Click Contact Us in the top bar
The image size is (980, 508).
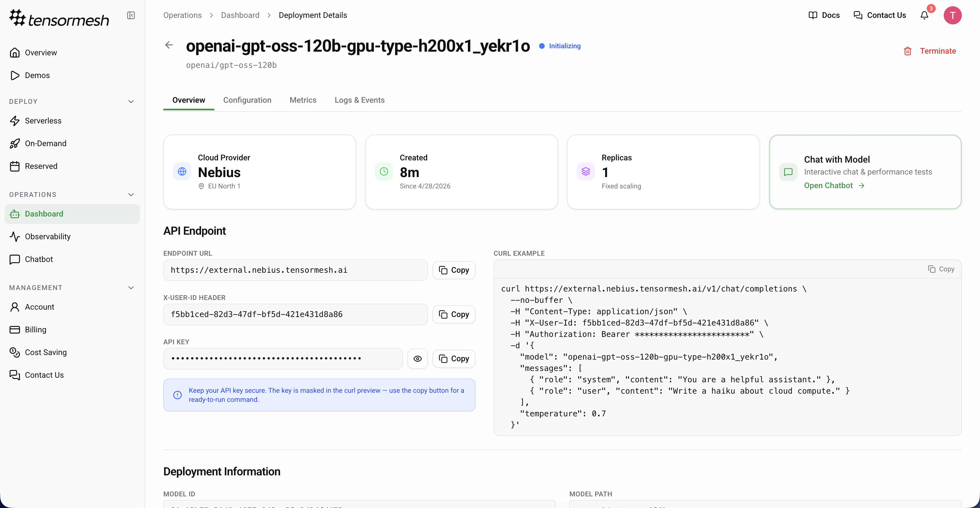880,15
